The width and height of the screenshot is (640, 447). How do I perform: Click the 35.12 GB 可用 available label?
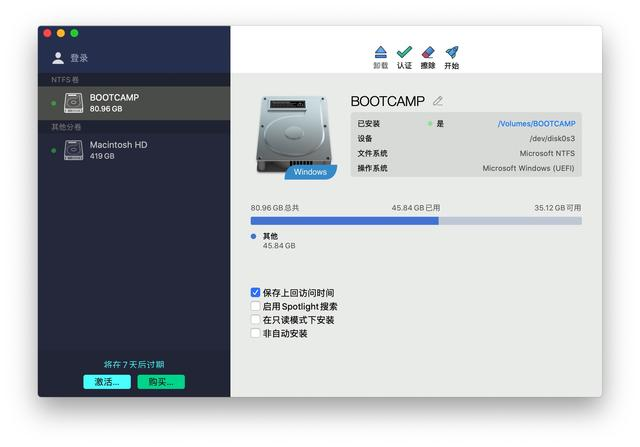point(558,208)
